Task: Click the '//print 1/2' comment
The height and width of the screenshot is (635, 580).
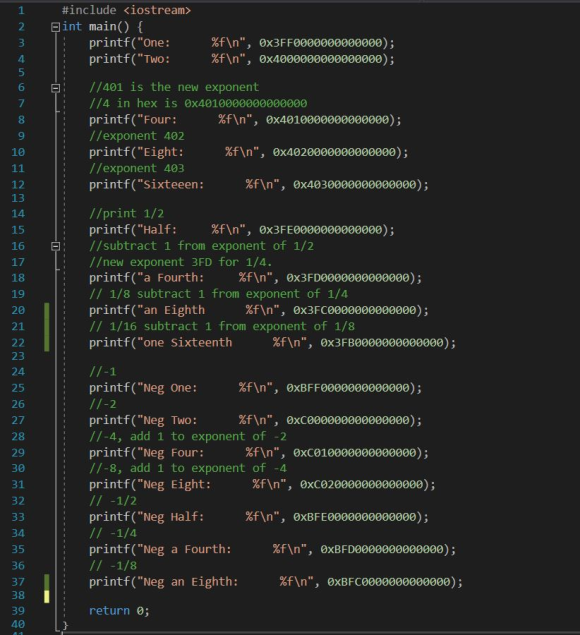Action: 126,213
